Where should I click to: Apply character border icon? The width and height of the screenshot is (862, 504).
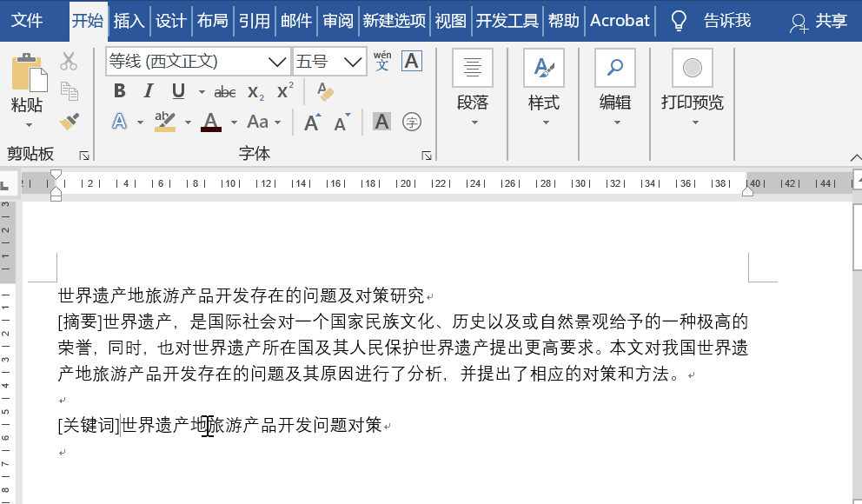click(412, 61)
